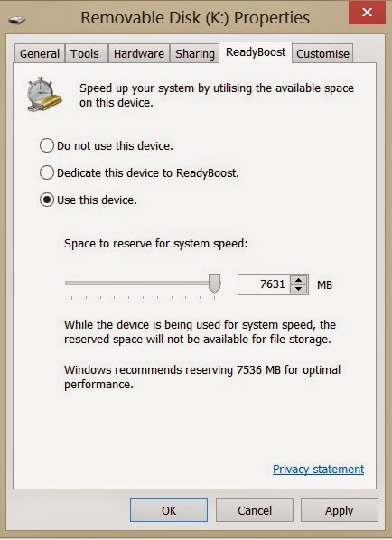This screenshot has width=392, height=540.
Task: Choose the 'Use this device' radio button
Action: click(x=47, y=200)
